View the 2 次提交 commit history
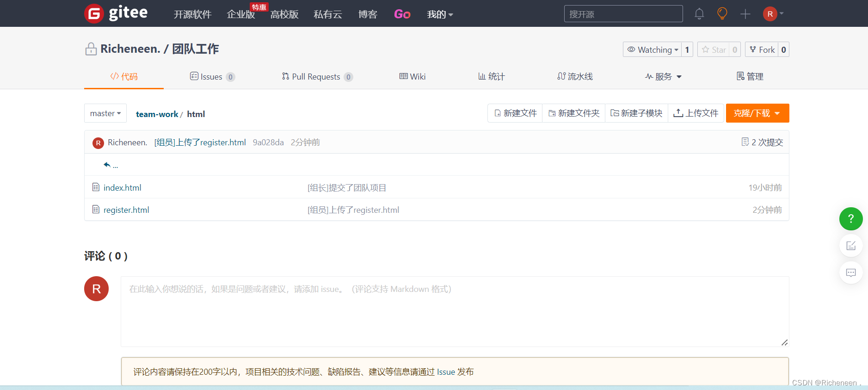The height and width of the screenshot is (390, 868). (762, 142)
